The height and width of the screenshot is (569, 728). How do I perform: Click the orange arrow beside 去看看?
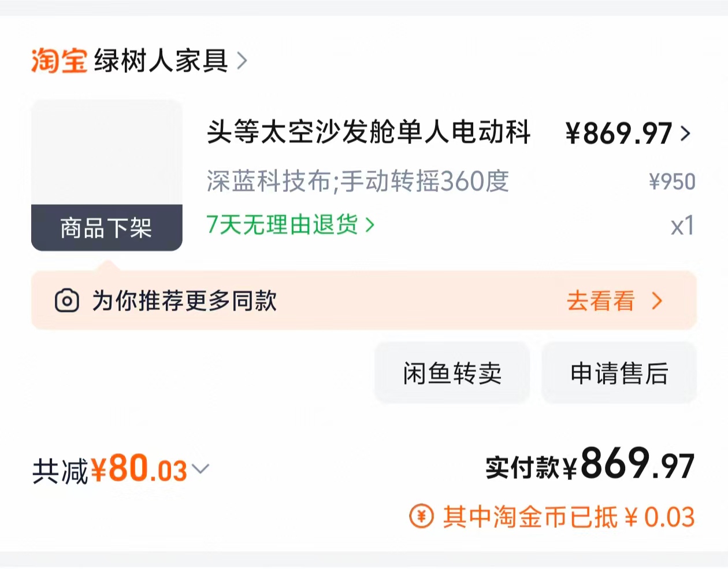point(657,301)
